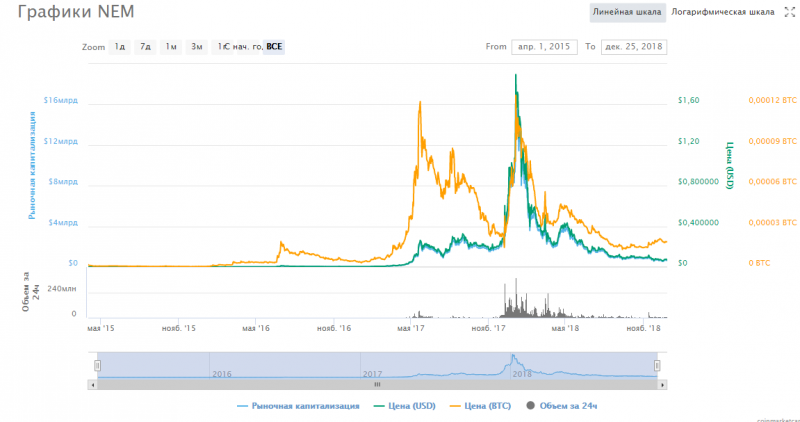Select 3м zoom range
Viewport: 800px width, 422px height.
(x=196, y=47)
